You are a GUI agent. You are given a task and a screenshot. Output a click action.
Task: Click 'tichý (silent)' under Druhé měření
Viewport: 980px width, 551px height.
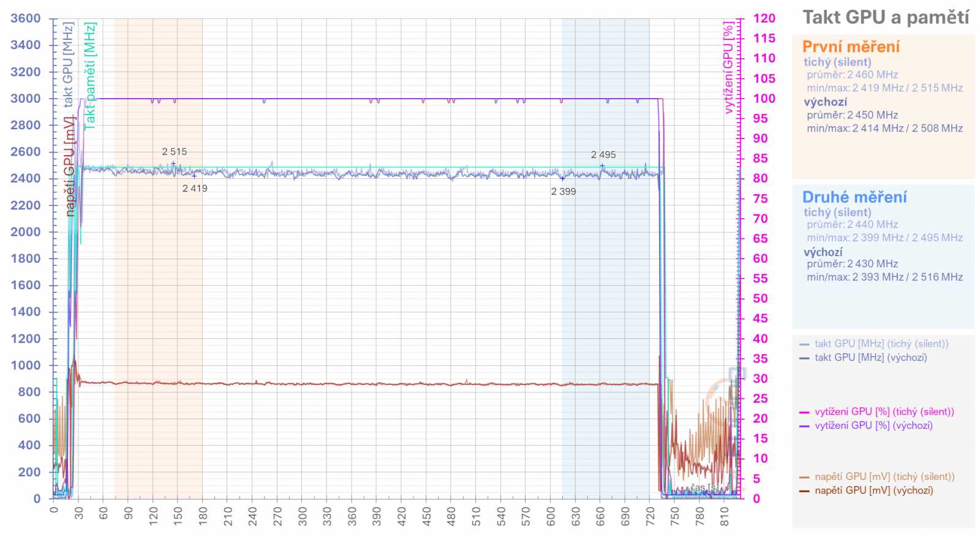(837, 212)
